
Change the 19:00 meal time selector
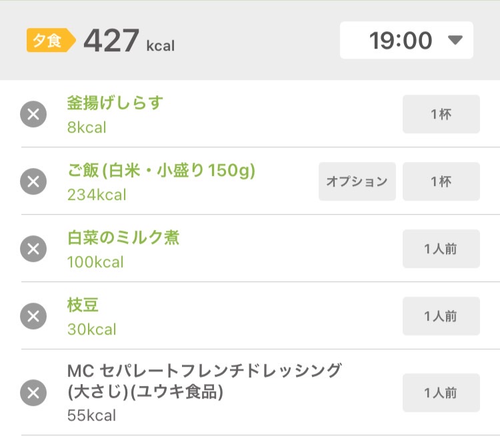(x=407, y=40)
